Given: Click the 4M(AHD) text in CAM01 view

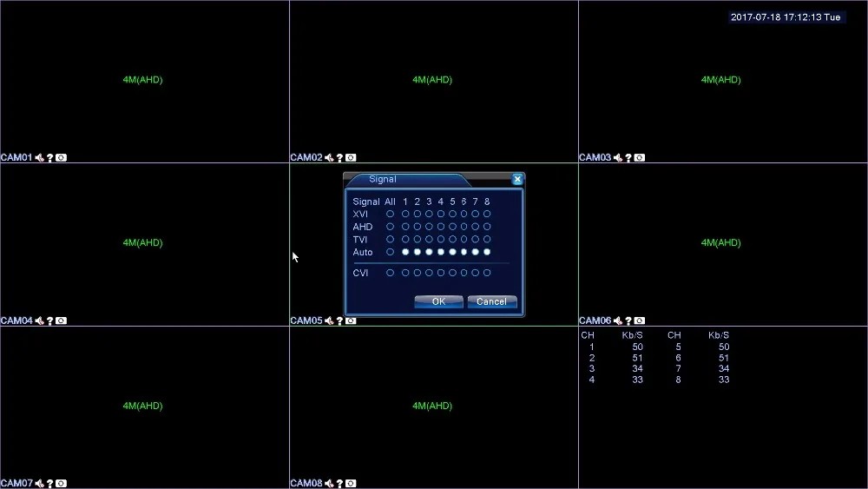Looking at the screenshot, I should (143, 80).
